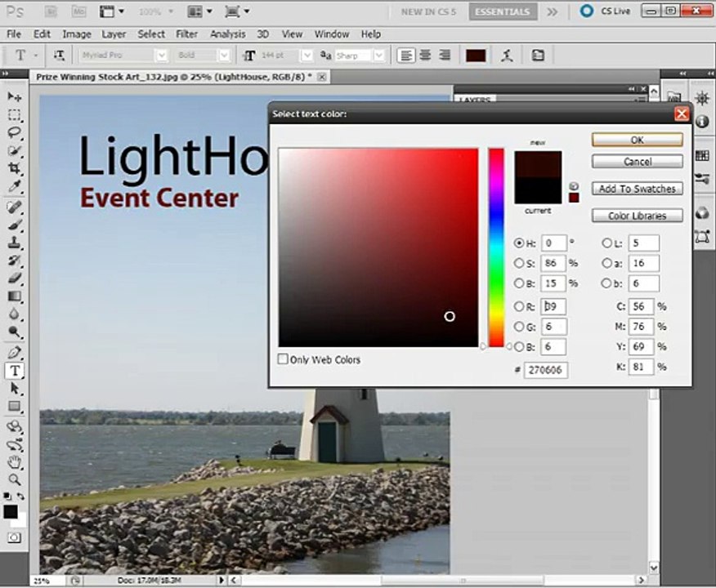Select the Brush tool
Screen dimensions: 716x588
15,225
